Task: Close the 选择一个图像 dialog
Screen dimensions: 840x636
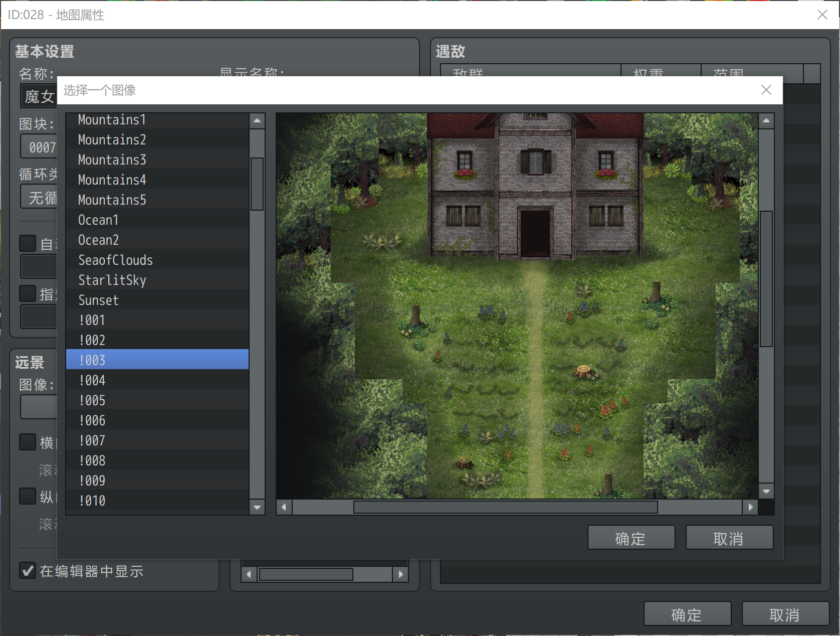Action: tap(766, 90)
